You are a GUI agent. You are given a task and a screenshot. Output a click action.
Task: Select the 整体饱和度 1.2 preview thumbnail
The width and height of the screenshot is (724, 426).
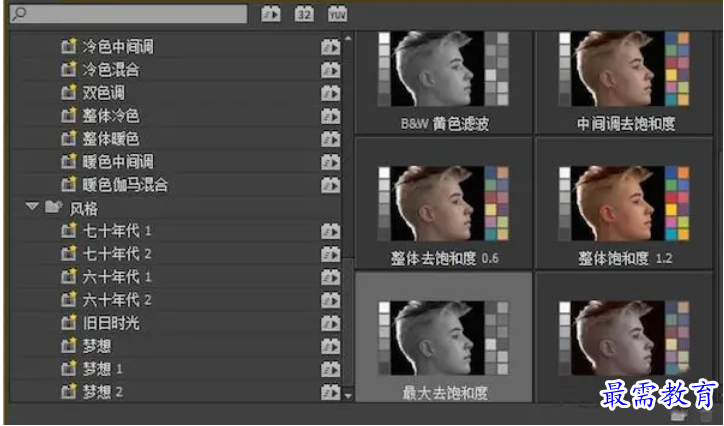pyautogui.click(x=624, y=204)
